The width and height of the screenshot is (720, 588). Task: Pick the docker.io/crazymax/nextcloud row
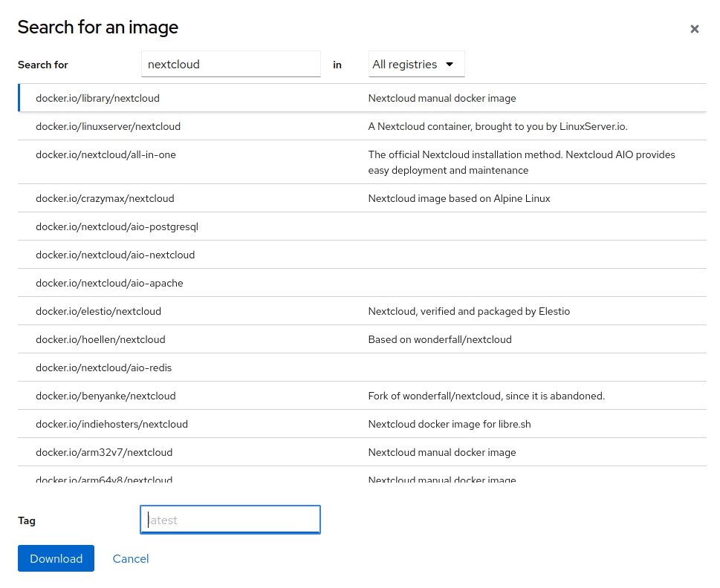pos(105,198)
